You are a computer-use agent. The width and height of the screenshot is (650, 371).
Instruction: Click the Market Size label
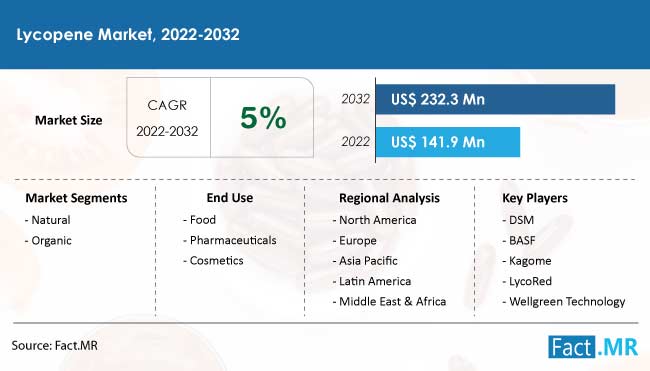pos(68,120)
